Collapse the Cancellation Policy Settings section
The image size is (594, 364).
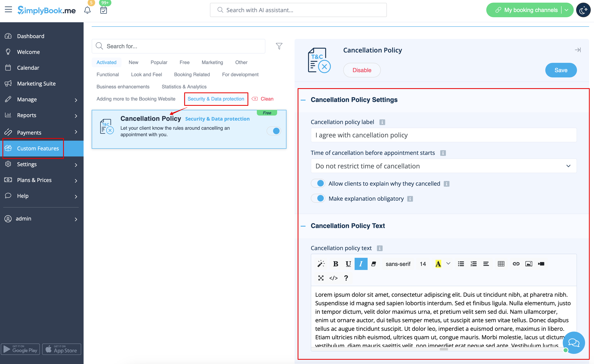pos(303,100)
